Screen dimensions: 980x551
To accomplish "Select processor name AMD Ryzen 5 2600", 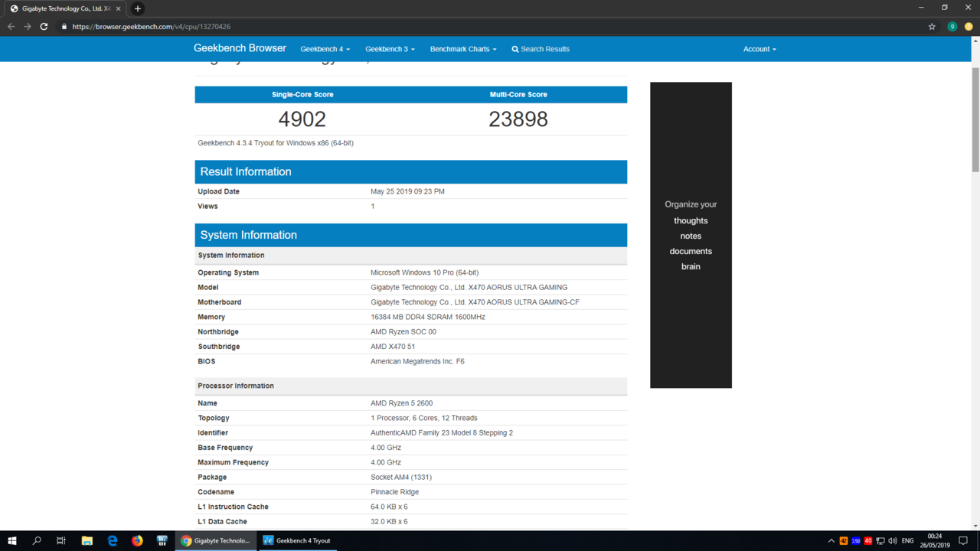I will point(402,403).
